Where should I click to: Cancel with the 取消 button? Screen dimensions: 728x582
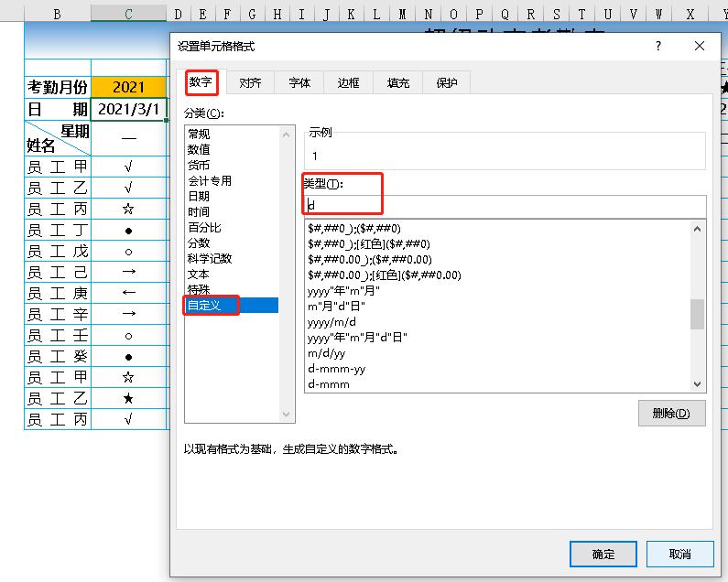(x=679, y=554)
